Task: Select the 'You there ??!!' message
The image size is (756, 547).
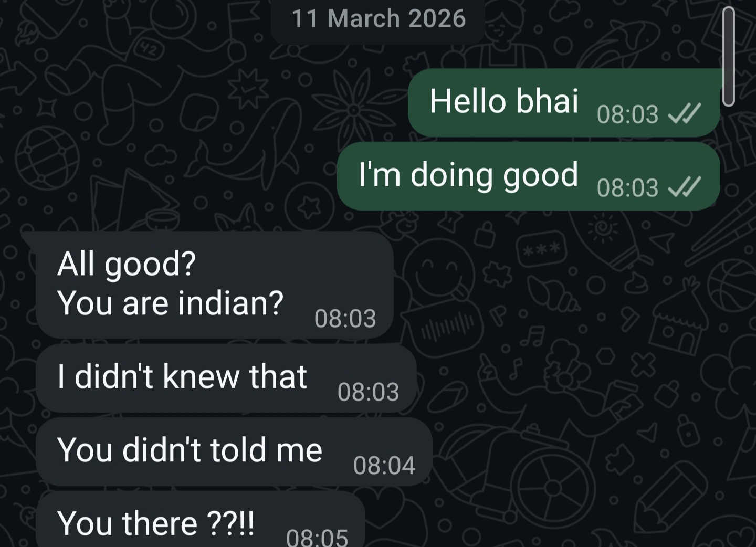Action: click(200, 520)
